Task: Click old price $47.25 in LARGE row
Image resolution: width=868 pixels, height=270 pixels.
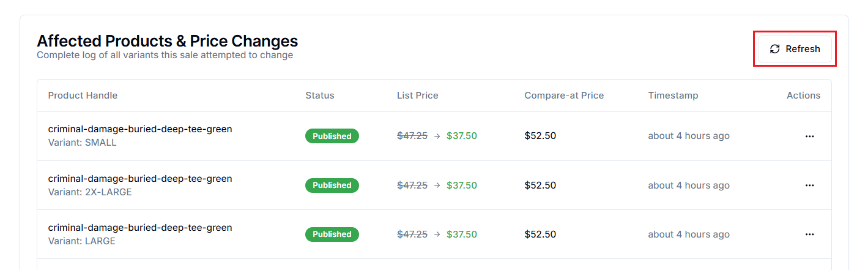Action: 412,234
